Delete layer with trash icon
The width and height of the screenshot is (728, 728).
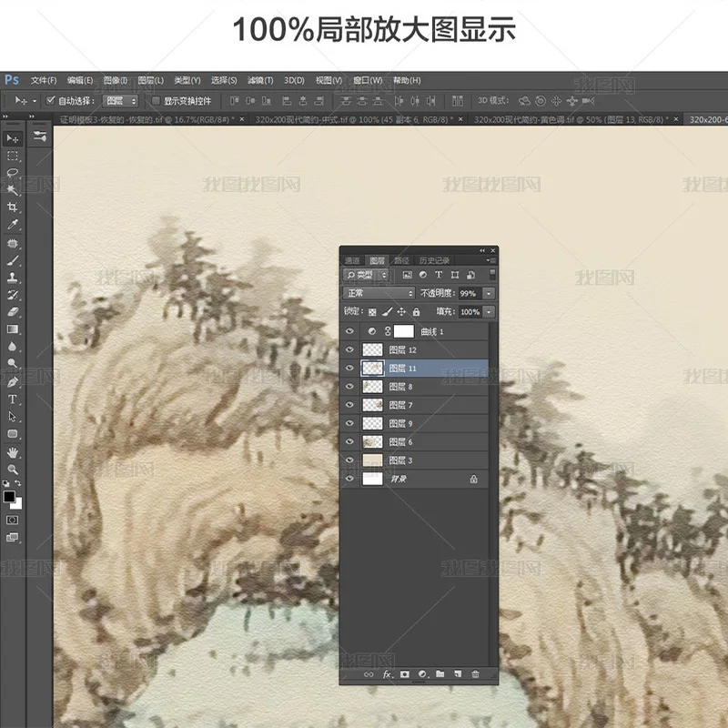click(x=475, y=674)
